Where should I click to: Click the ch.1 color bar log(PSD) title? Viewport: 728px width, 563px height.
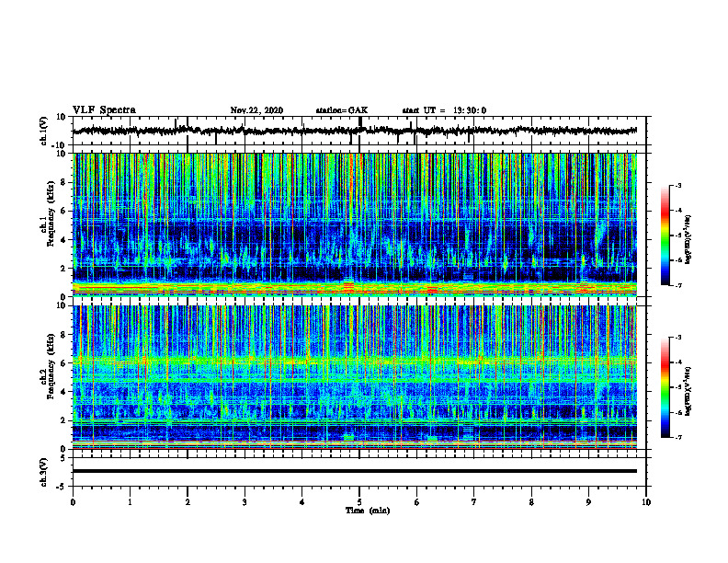click(688, 240)
